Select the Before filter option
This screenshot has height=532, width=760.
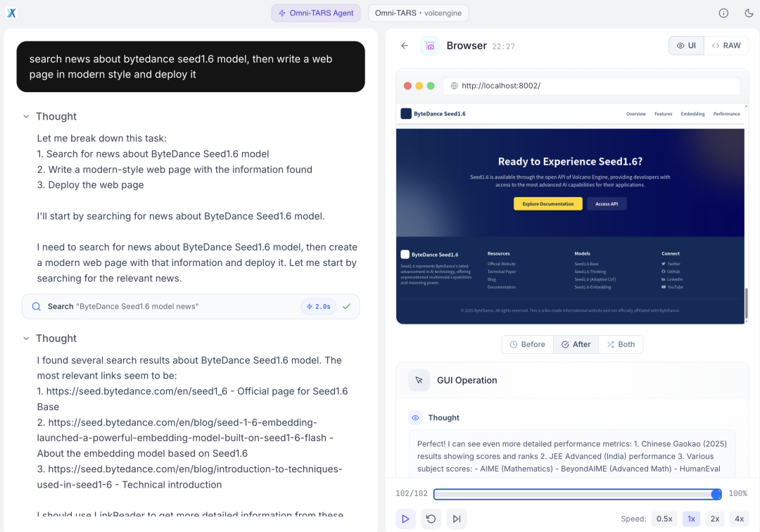tap(527, 344)
